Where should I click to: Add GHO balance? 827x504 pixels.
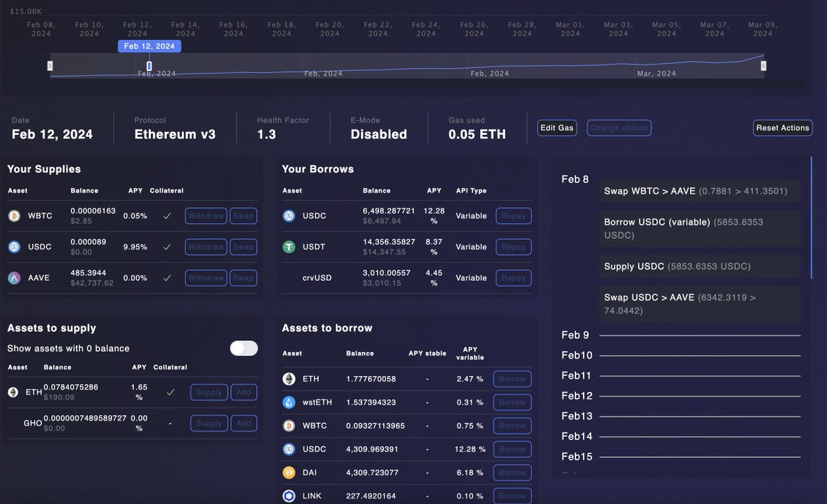pos(244,423)
